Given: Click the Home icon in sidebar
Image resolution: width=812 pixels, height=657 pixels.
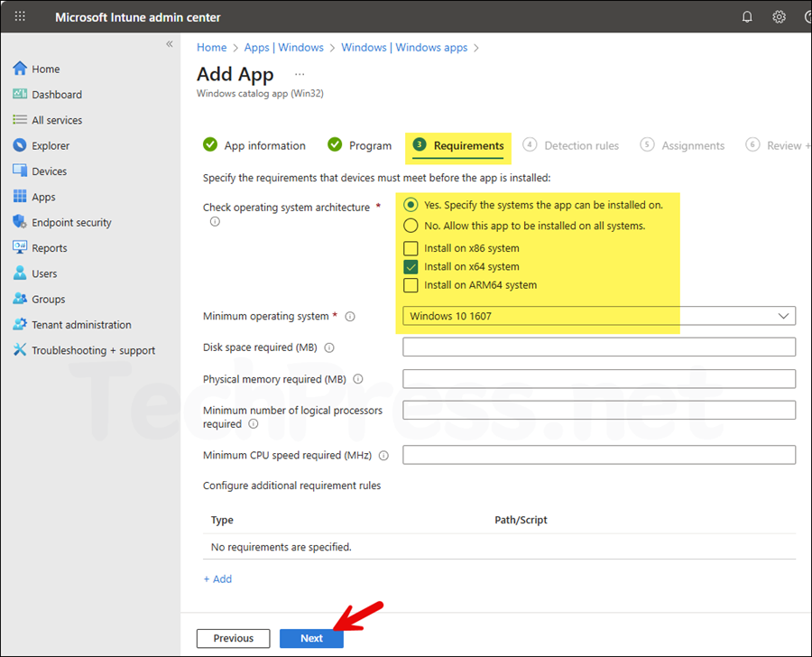Looking at the screenshot, I should [x=20, y=69].
